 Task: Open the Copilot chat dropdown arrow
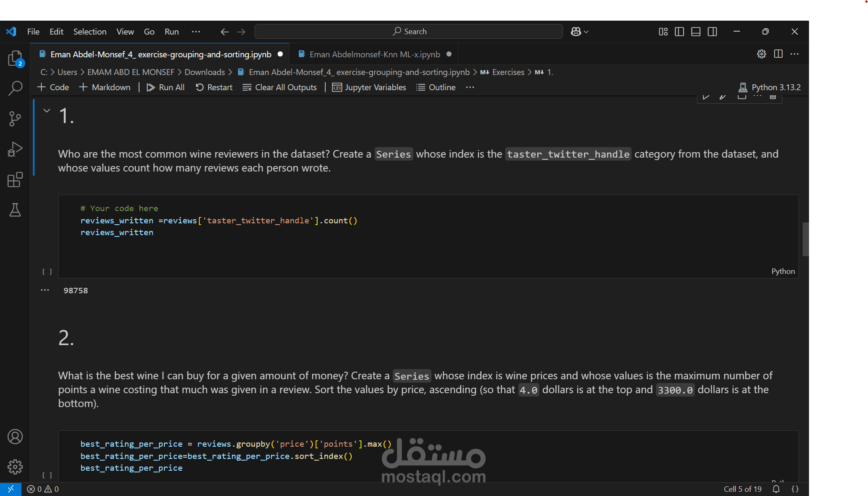586,32
